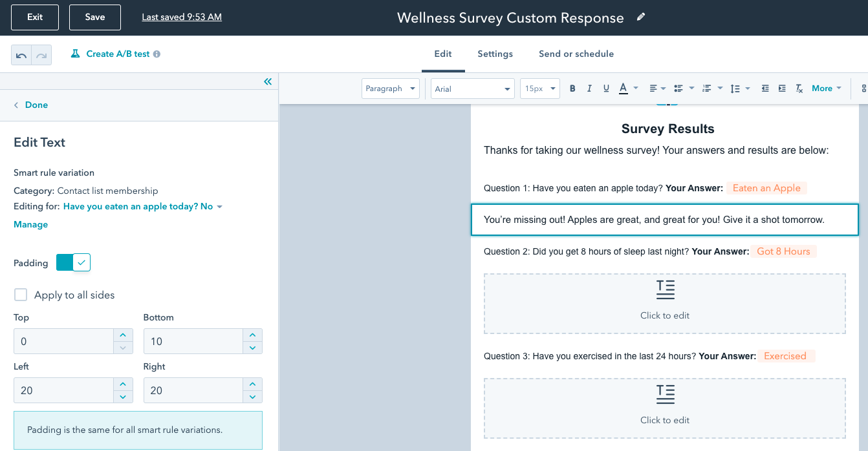Click the text module icon under Question 3

[x=665, y=395]
